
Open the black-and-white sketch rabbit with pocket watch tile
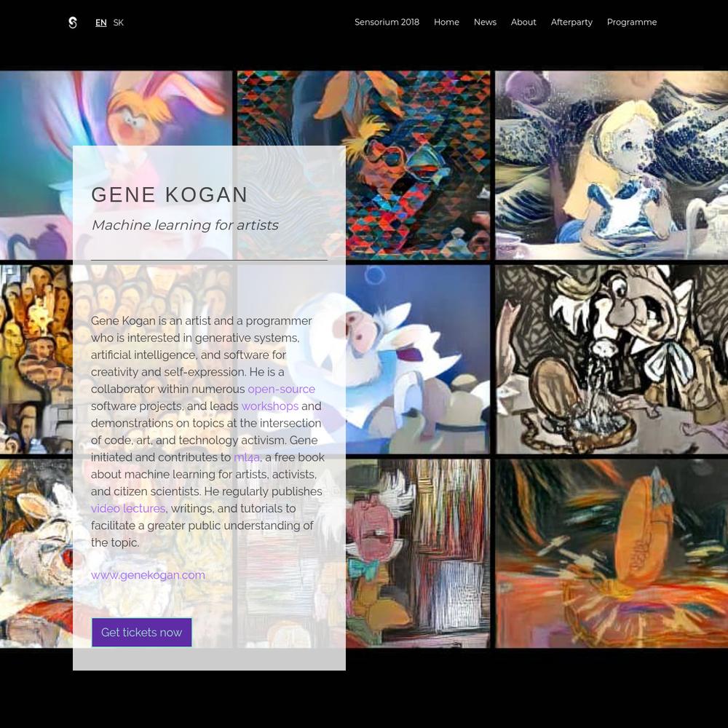(612, 360)
